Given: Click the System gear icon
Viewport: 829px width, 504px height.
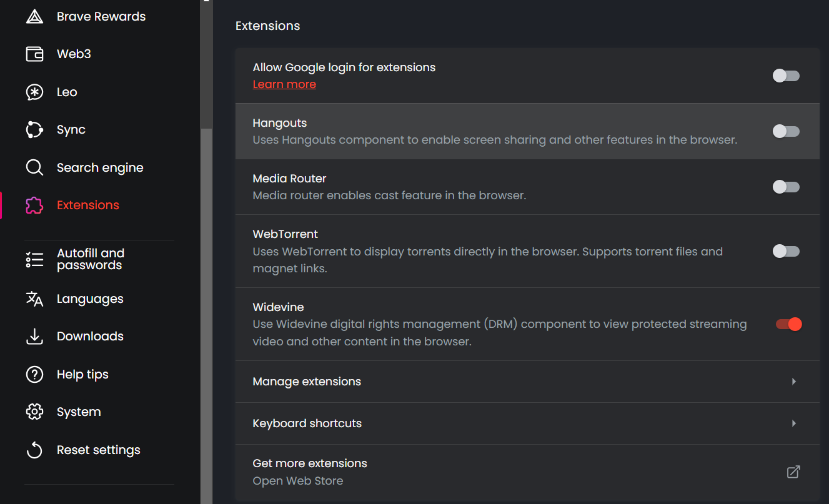Looking at the screenshot, I should click(34, 412).
